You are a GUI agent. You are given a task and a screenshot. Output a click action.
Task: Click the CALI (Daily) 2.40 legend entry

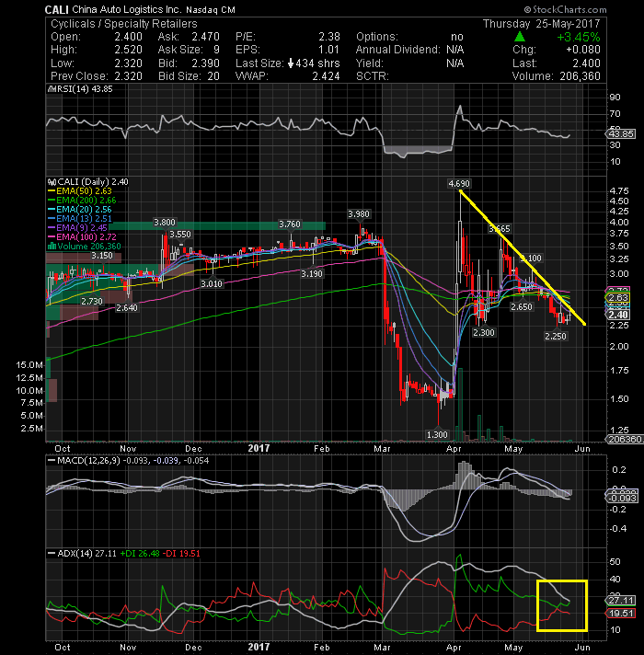pos(93,182)
